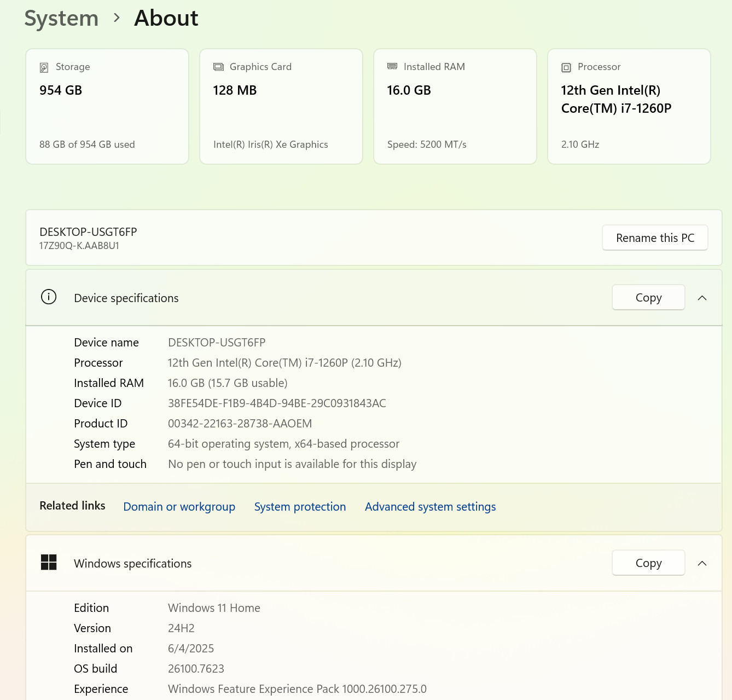The image size is (732, 700).
Task: Click the Device specifications info icon
Action: tap(49, 297)
